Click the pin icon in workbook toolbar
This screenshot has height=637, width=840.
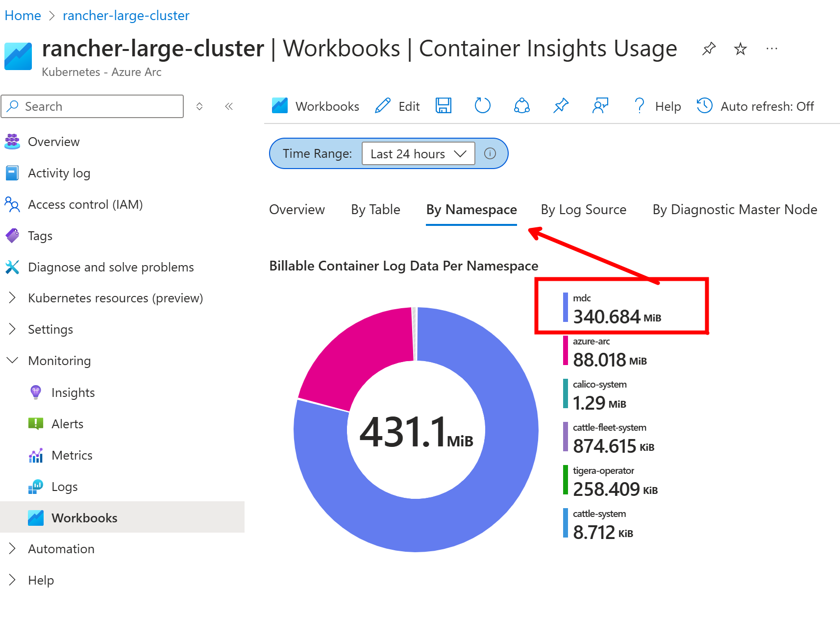(561, 106)
